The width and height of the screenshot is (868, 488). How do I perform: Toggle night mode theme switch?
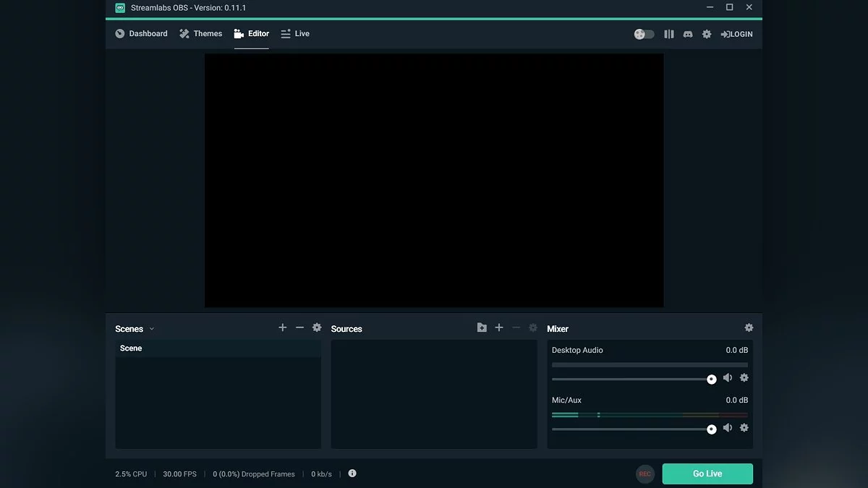click(644, 34)
